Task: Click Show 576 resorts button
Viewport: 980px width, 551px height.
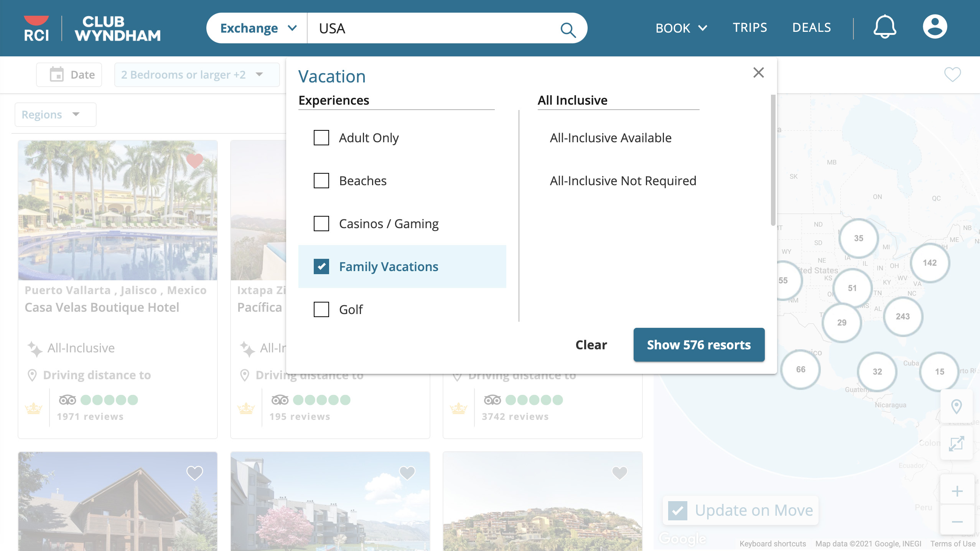Action: 699,345
